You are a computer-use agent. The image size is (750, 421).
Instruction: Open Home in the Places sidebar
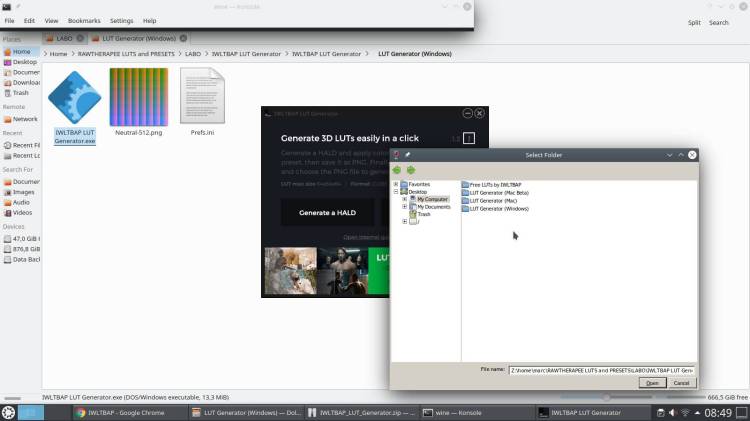click(x=21, y=52)
